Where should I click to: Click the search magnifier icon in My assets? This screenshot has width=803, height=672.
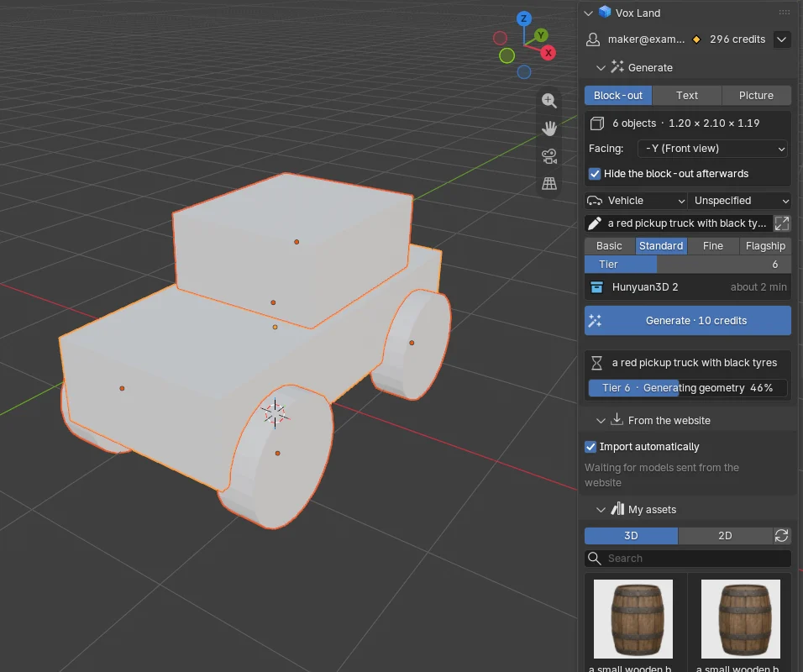pyautogui.click(x=594, y=559)
